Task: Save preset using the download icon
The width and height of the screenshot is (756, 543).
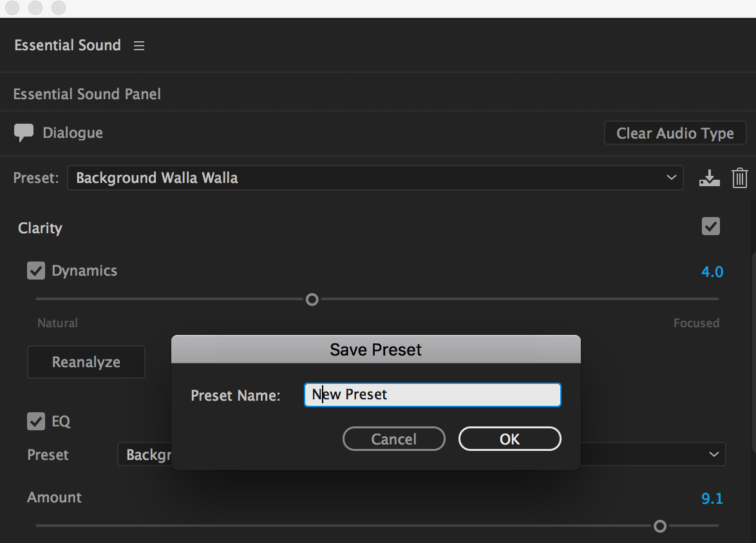Action: [x=709, y=178]
